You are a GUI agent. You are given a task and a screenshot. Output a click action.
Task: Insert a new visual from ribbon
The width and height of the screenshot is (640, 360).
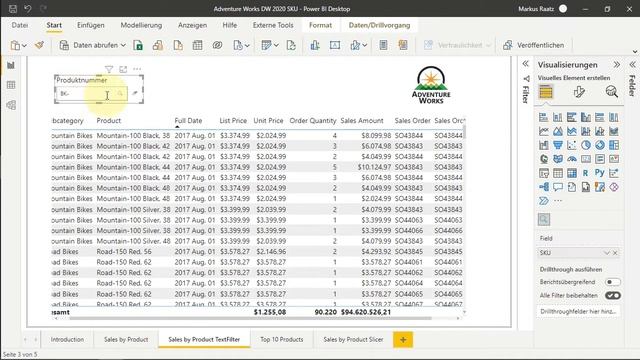point(315,45)
